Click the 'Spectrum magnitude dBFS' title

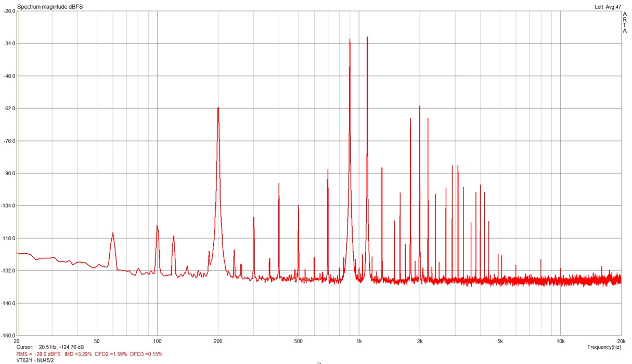[50, 7]
